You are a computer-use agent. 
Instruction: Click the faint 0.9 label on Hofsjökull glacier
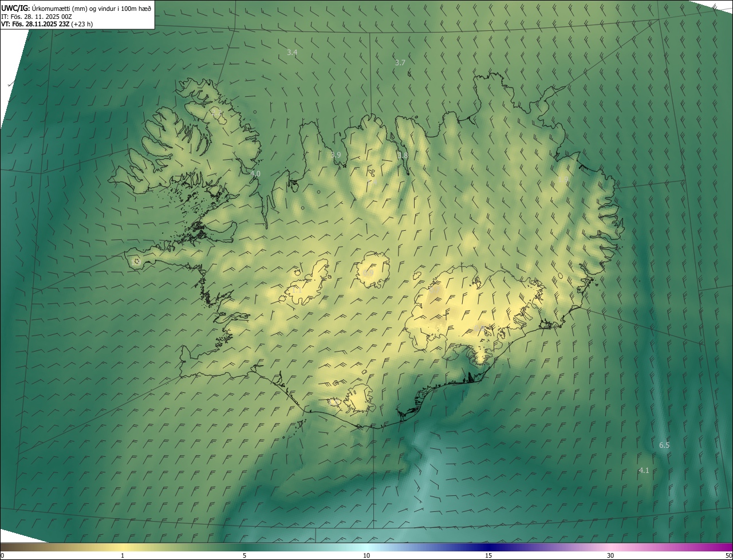(368, 273)
